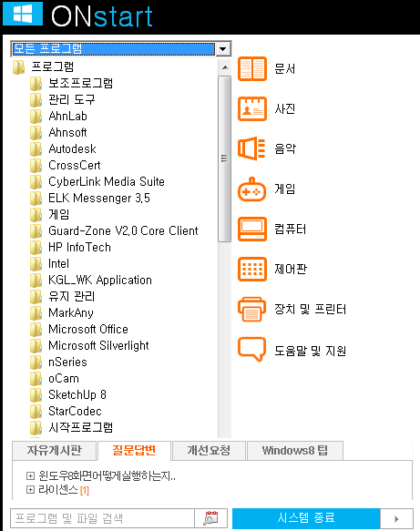Click the 제어판 label
420x531 pixels.
(291, 270)
